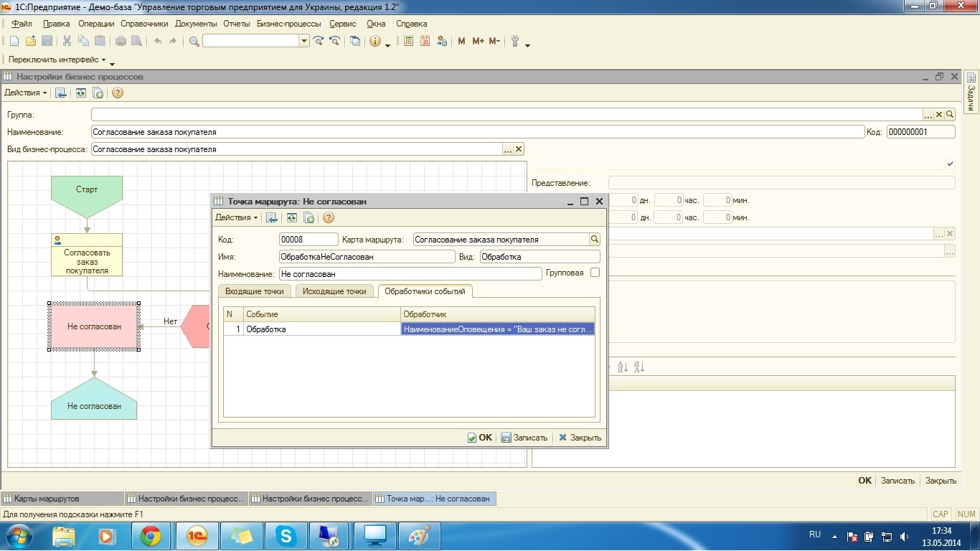Click the Код field showing 00008
Image resolution: width=980 pixels, height=551 pixels.
(308, 240)
